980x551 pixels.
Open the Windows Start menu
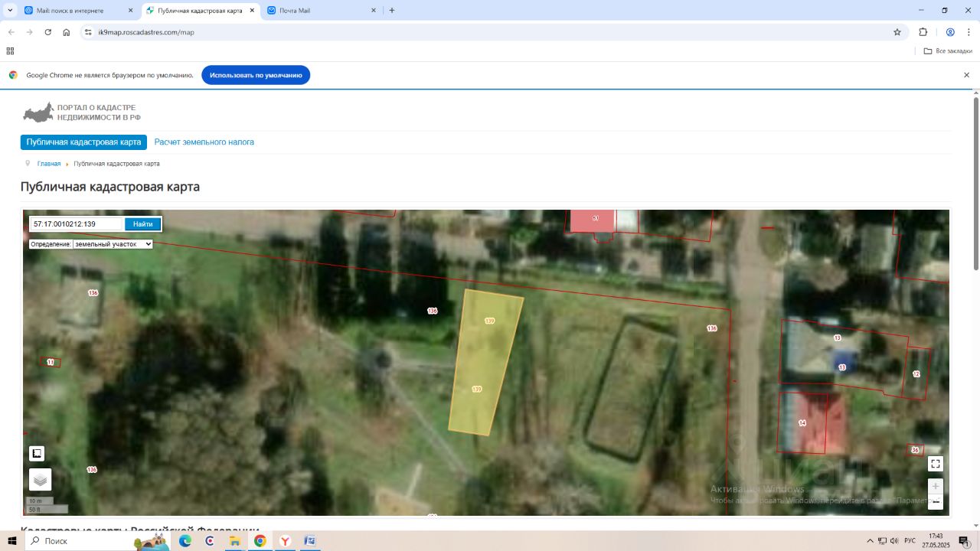pyautogui.click(x=12, y=541)
